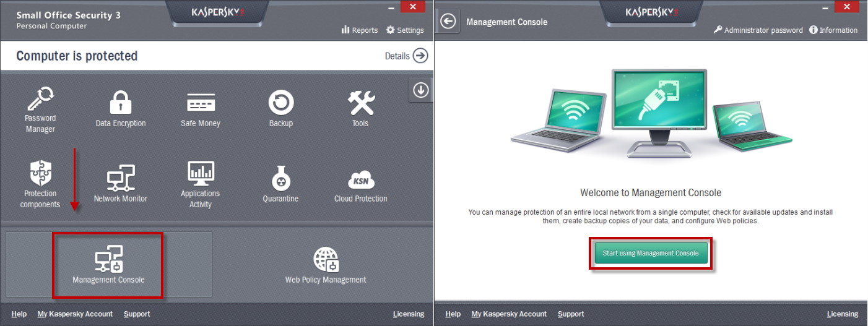
Task: Open the Backup feature
Action: coord(281,109)
